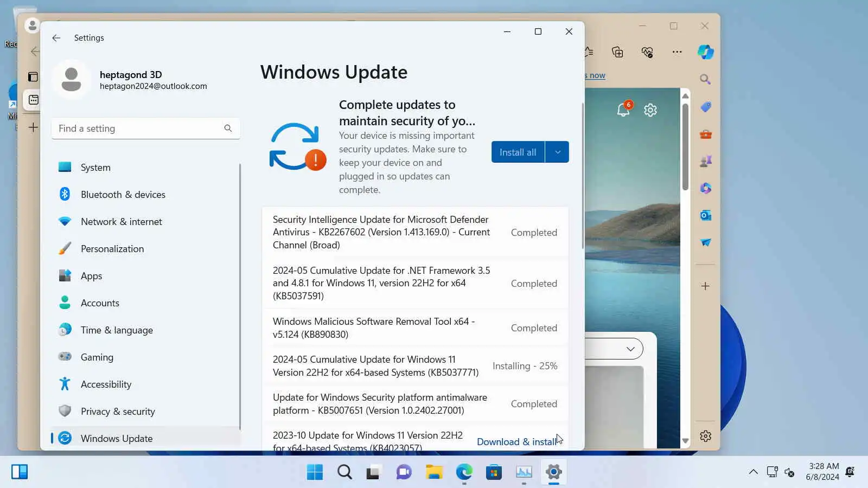The width and height of the screenshot is (868, 488).
Task: Select Privacy & security in the sidebar
Action: 145,412
